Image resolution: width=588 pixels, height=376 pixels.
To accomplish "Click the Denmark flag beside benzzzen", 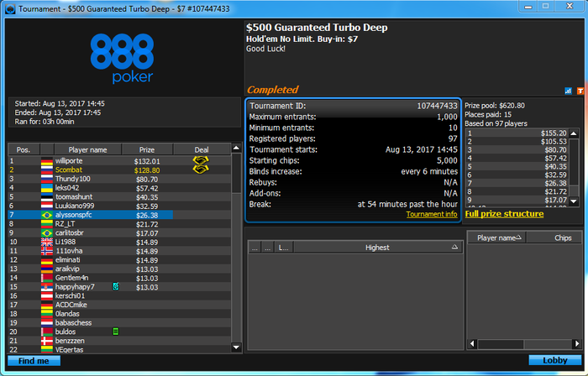I will (46, 341).
